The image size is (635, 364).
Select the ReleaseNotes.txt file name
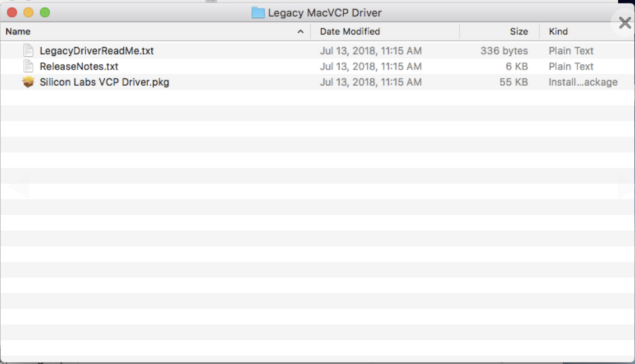(x=79, y=66)
